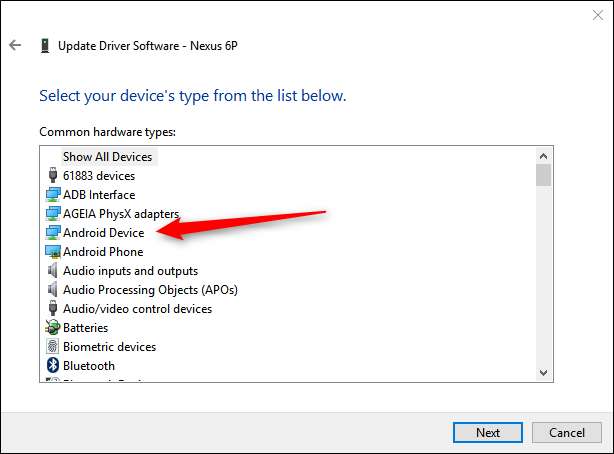The image size is (614, 454).
Task: Click the ADB Interface device icon
Action: pos(53,195)
